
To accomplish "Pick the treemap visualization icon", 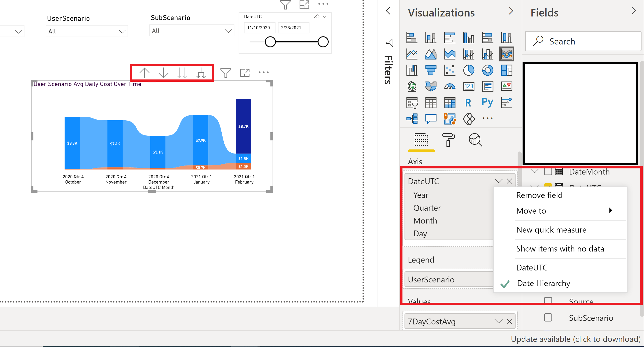I will click(507, 70).
